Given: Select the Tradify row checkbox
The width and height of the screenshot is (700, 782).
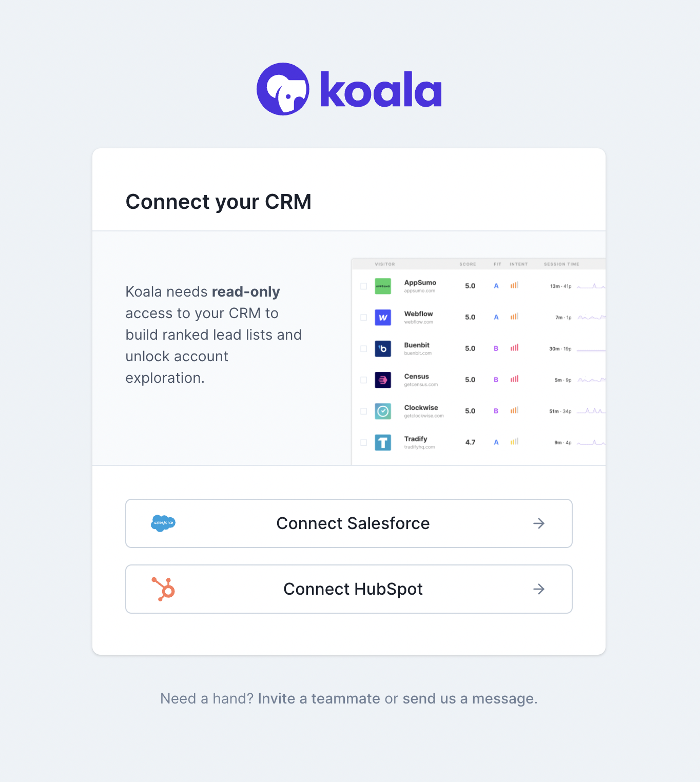Looking at the screenshot, I should pyautogui.click(x=364, y=442).
